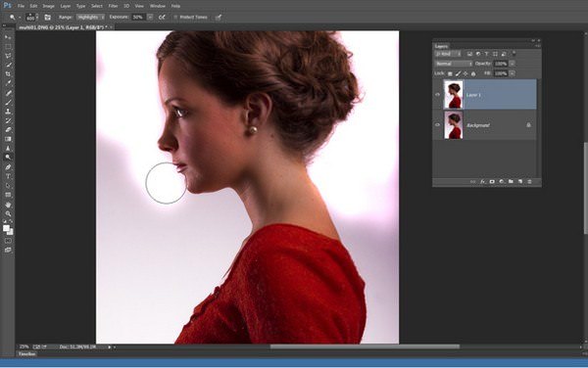This screenshot has width=588, height=368.
Task: Open the File menu
Action: click(21, 6)
